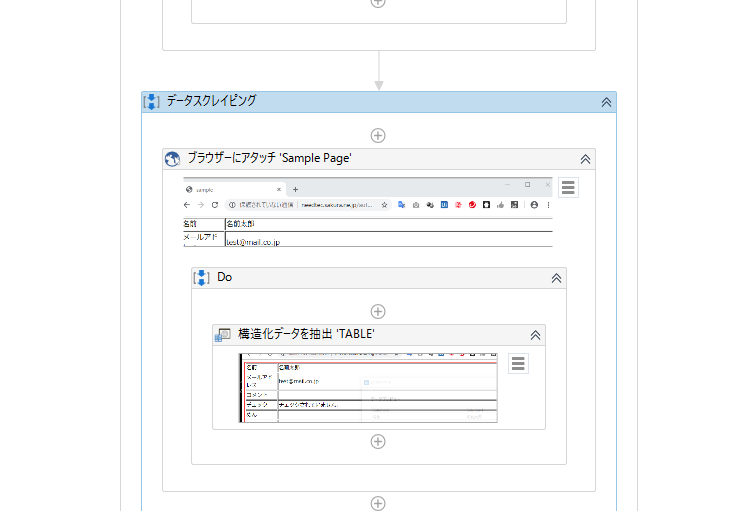The image size is (729, 511).
Task: Click the 構造化データを抽出 activity icon
Action: pyautogui.click(x=223, y=335)
